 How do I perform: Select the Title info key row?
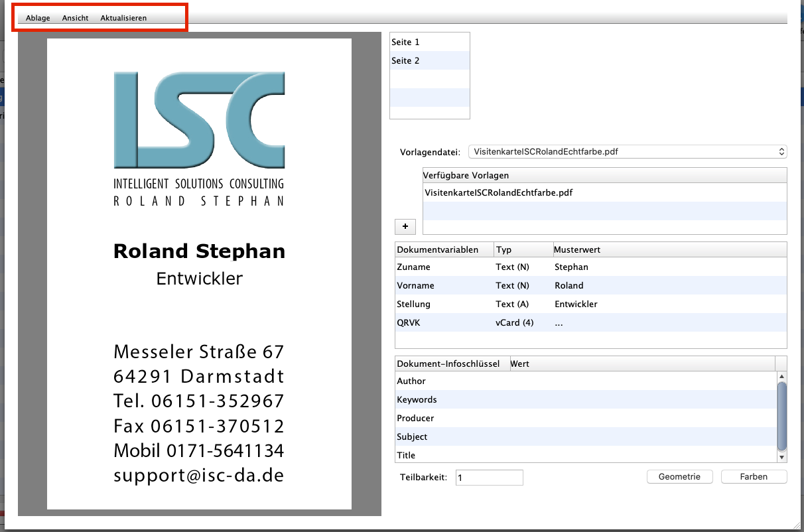coord(586,454)
